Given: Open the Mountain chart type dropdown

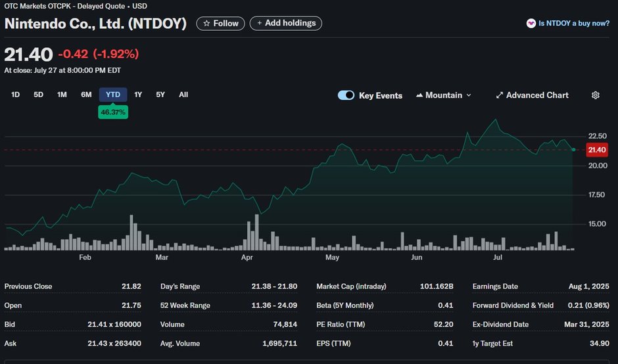Looking at the screenshot, I should [444, 95].
